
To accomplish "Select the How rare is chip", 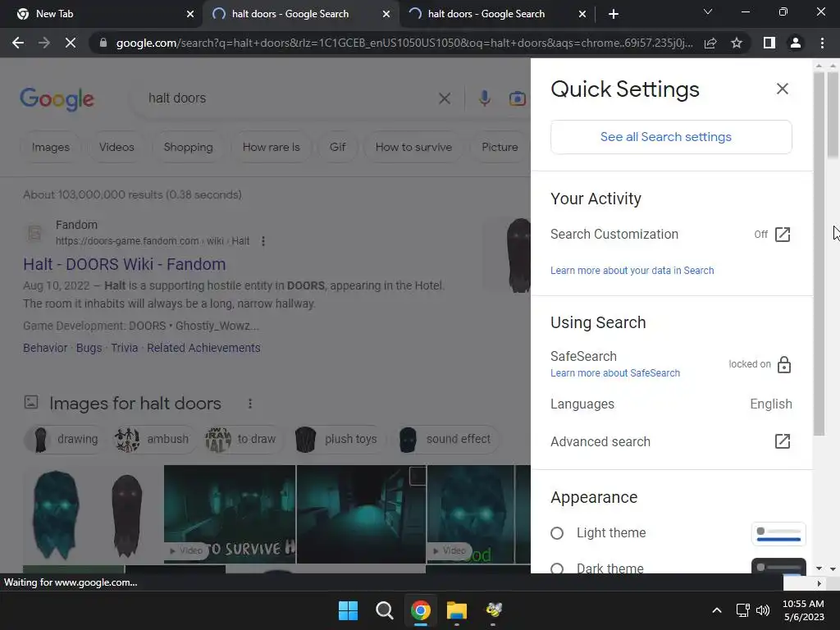I will point(271,148).
